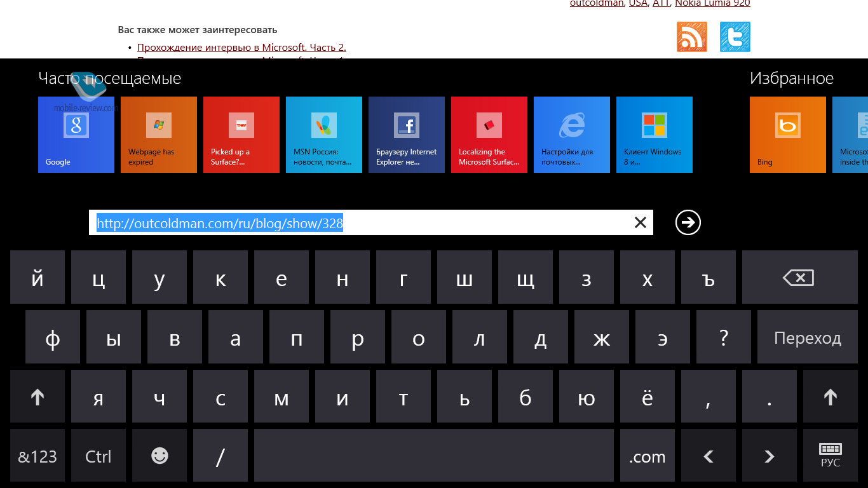Image resolution: width=868 pixels, height=488 pixels.
Task: Tap the Ctrl key
Action: point(98,456)
